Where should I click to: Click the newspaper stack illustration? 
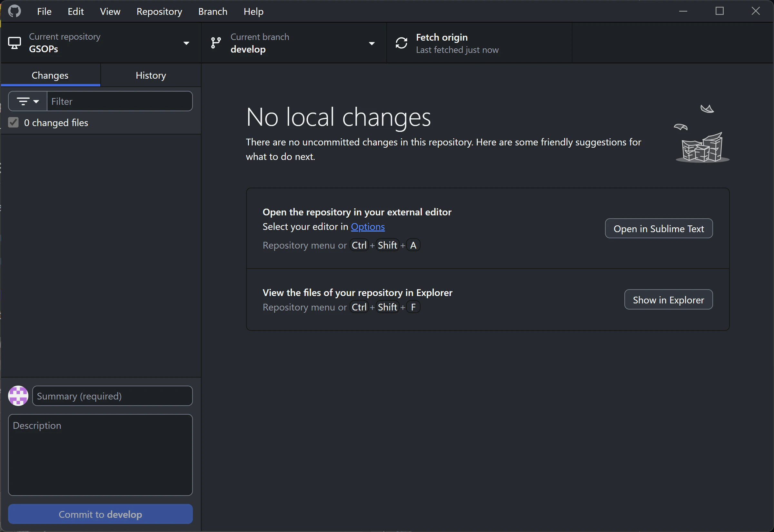point(702,148)
